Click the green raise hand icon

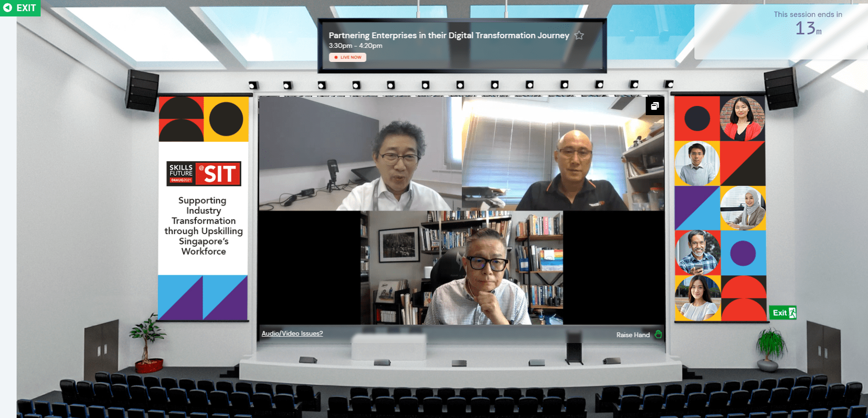click(x=658, y=334)
